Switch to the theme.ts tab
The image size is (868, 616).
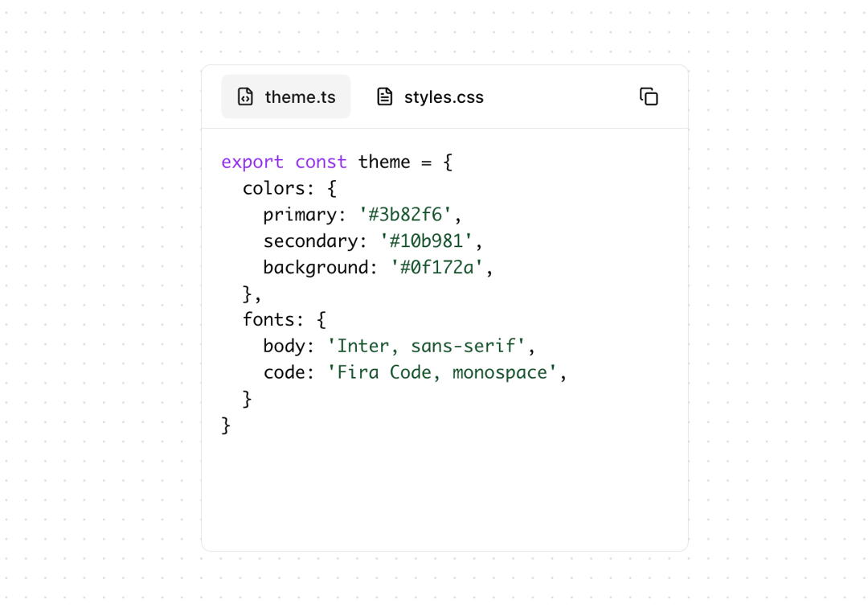pyautogui.click(x=285, y=97)
